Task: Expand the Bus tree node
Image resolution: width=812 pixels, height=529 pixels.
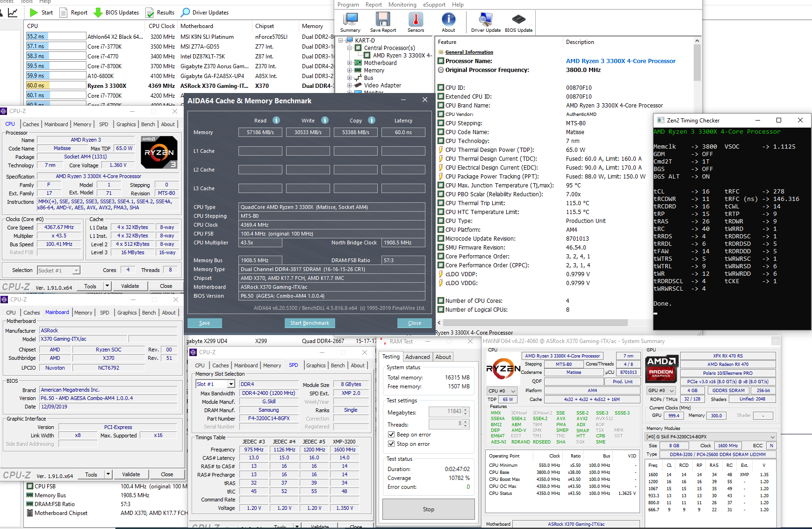Action: click(350, 78)
